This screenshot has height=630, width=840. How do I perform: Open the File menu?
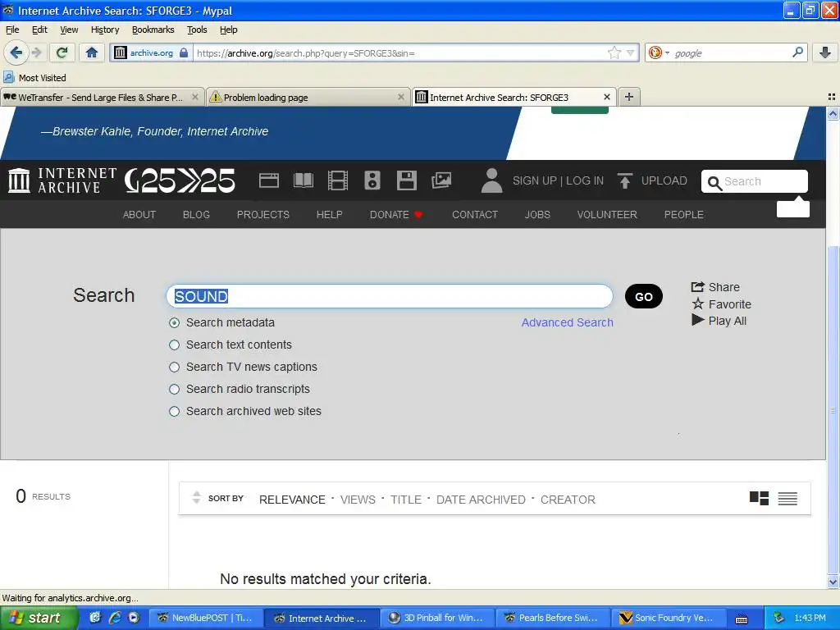12,30
